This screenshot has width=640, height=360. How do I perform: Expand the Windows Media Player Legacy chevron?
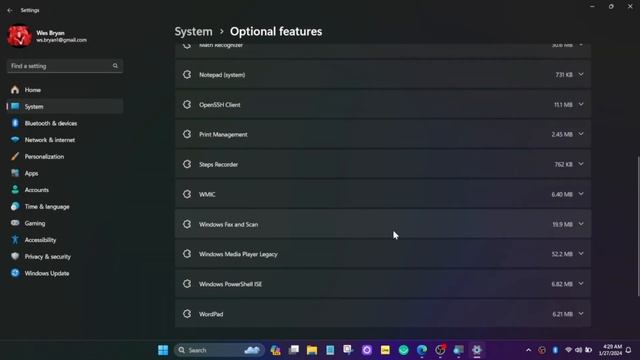[x=581, y=254]
